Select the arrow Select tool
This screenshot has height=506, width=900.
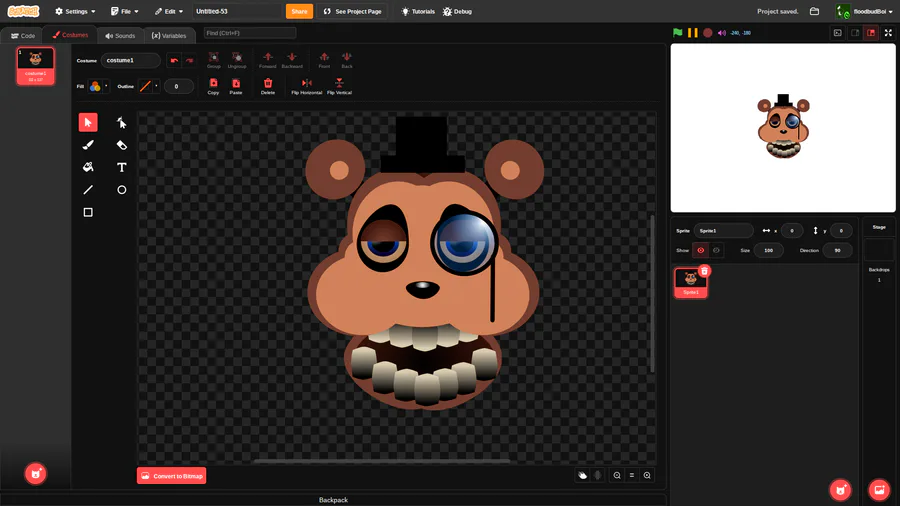coord(88,122)
